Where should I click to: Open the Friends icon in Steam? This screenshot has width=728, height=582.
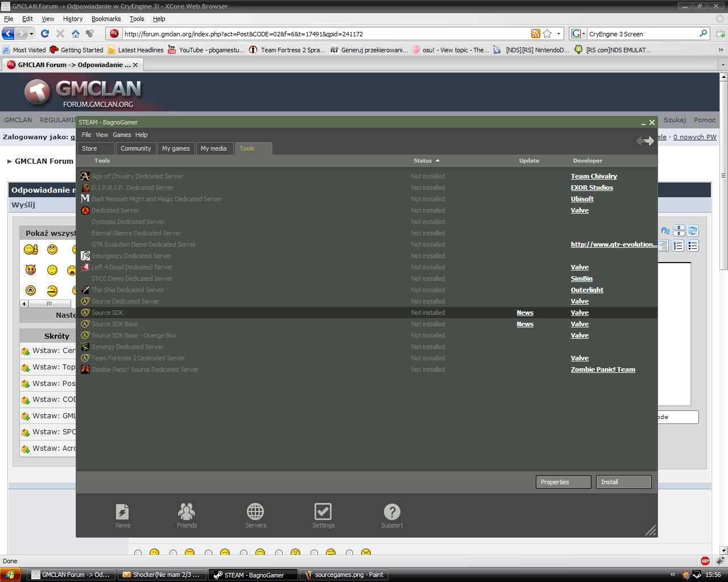click(187, 512)
